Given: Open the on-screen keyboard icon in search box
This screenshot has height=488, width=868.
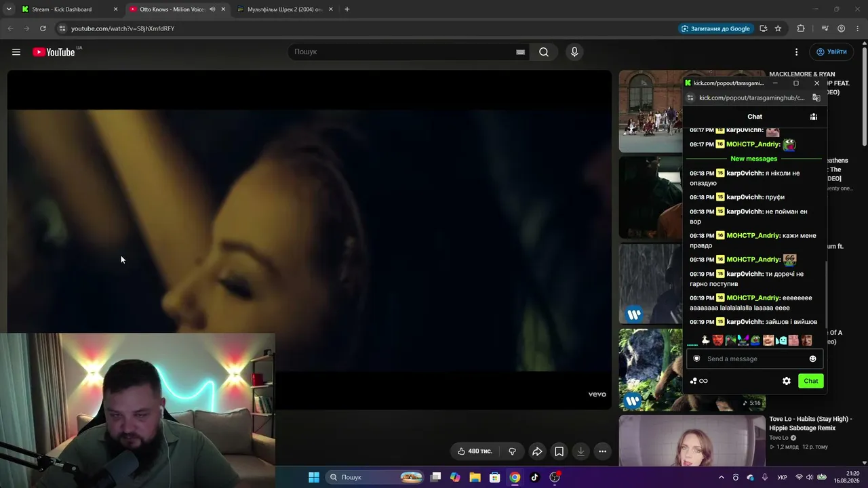Looking at the screenshot, I should click(x=520, y=52).
